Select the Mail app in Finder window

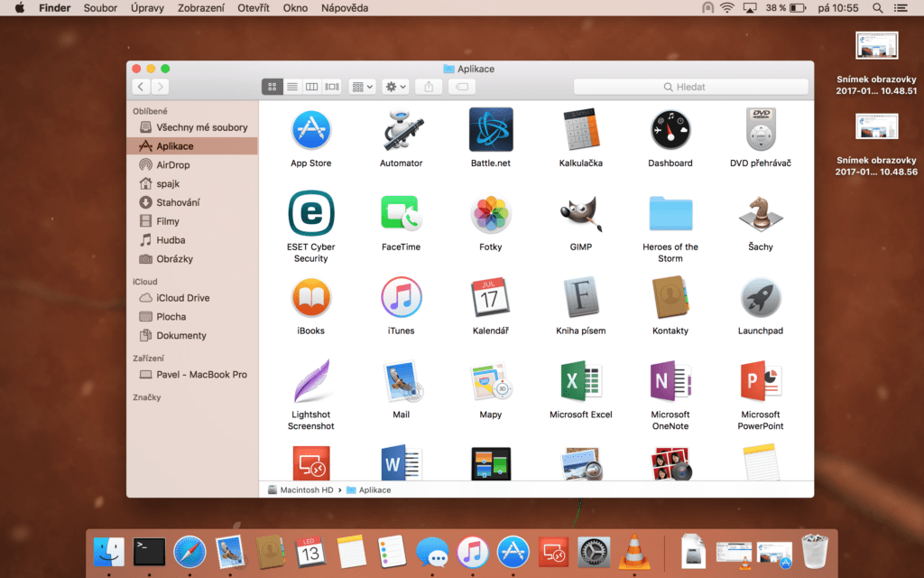pyautogui.click(x=402, y=382)
